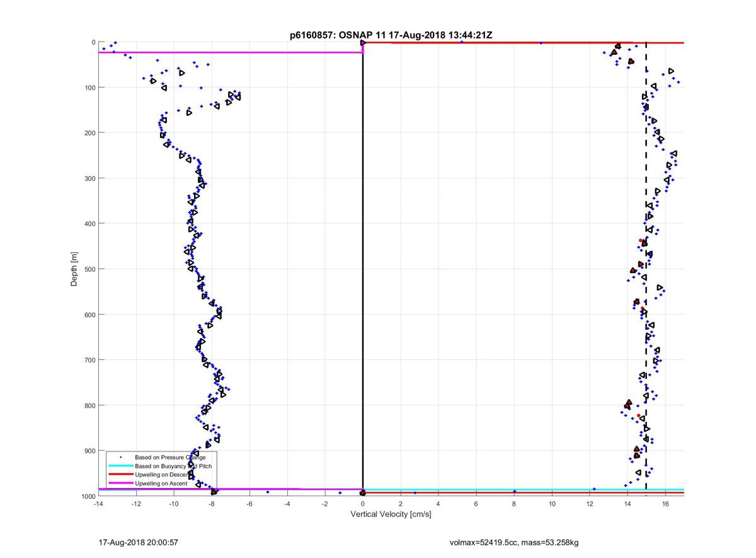Click the 100 depth tick label

[89, 87]
